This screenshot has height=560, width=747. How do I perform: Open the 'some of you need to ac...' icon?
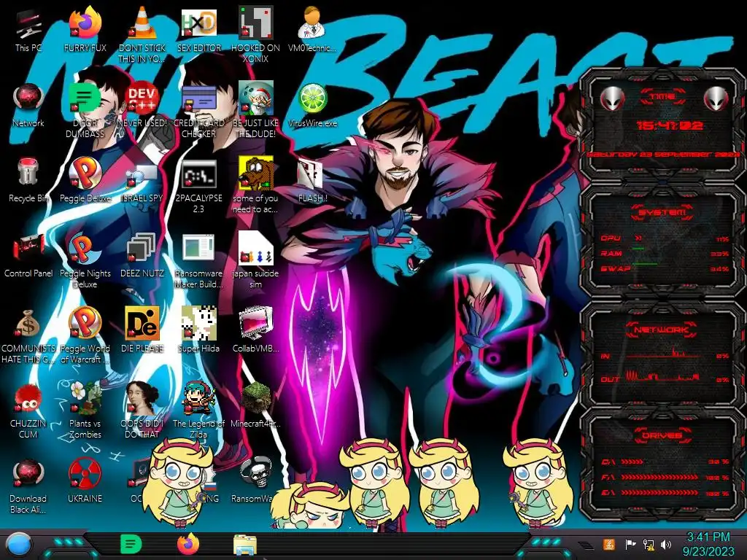tap(256, 172)
